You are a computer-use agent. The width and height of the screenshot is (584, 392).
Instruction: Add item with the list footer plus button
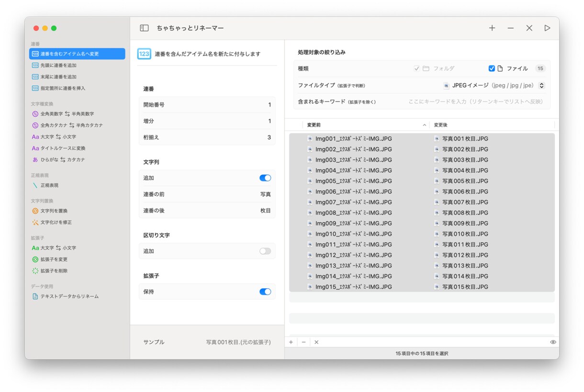coord(291,342)
